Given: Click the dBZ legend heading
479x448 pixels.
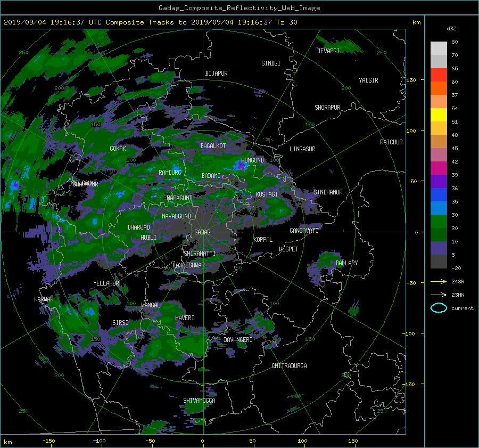Looking at the screenshot, I should click(451, 29).
